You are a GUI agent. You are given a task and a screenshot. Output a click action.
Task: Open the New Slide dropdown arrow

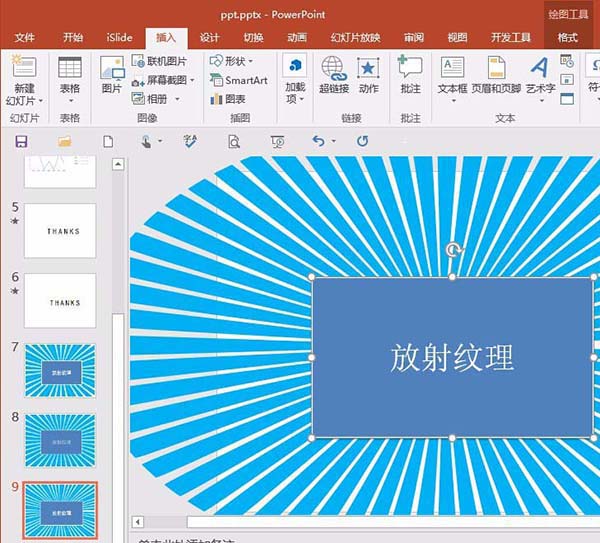click(41, 101)
